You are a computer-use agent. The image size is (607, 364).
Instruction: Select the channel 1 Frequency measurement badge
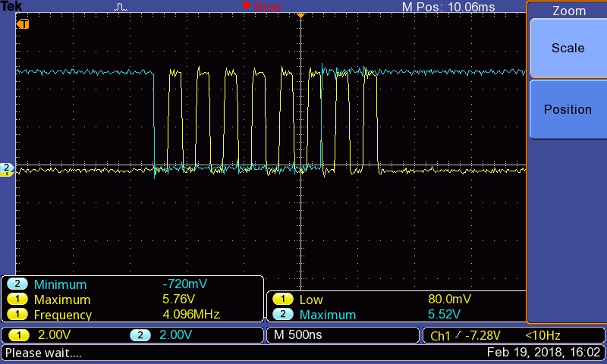[x=17, y=315]
